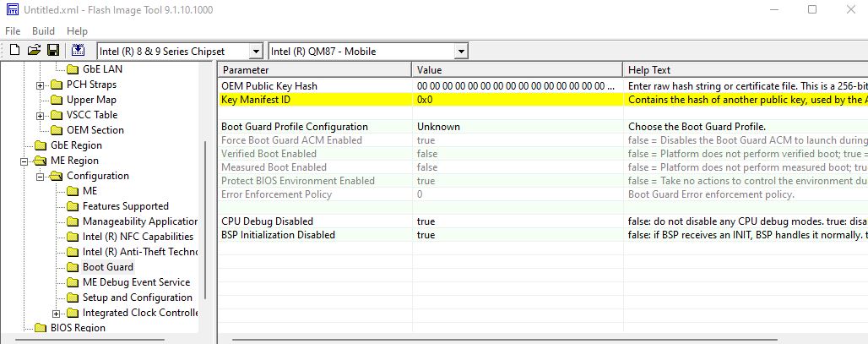Viewport: 868px width, 344px height.
Task: Click the Features Supported folder icon
Action: pos(73,206)
